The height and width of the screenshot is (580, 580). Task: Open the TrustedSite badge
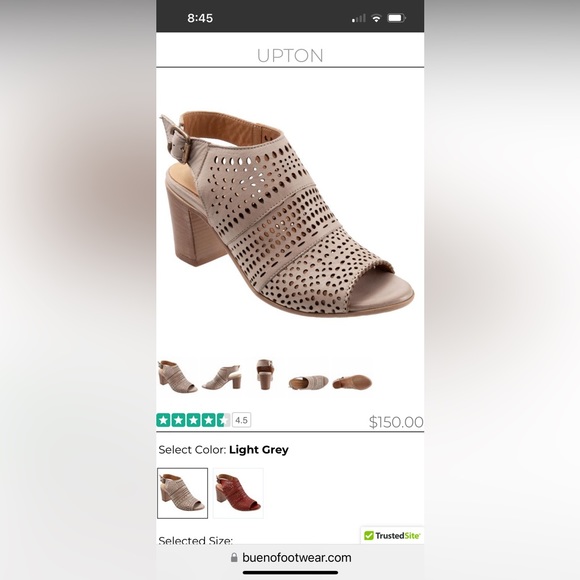[392, 535]
